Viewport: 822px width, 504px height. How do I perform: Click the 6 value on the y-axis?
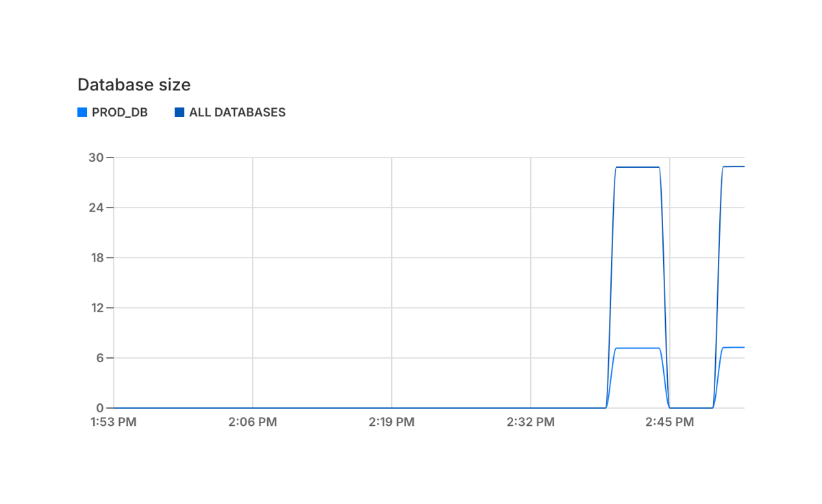point(100,358)
